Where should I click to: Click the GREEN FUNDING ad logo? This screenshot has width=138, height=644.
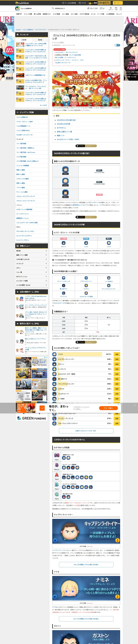[32, 418]
